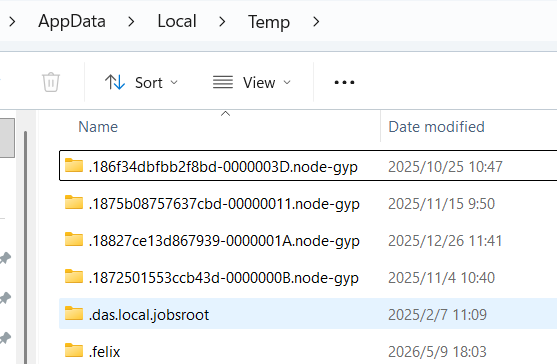Image resolution: width=557 pixels, height=364 pixels.
Task: Expand the chevron after Local
Action: click(222, 22)
